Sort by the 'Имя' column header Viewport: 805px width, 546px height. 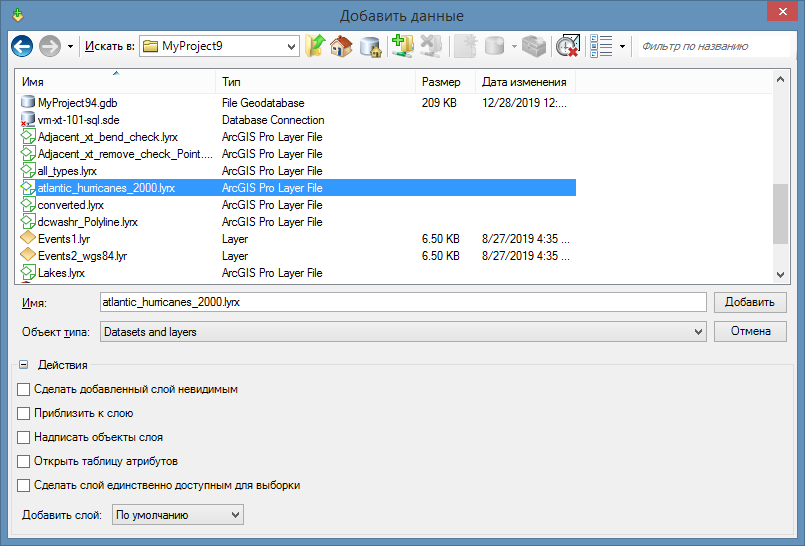point(116,82)
